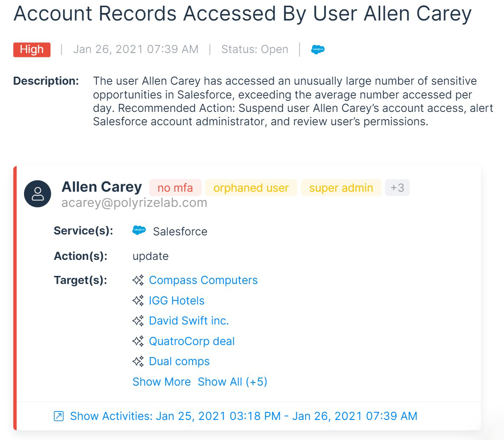
Task: Open the Compass Computers target record
Action: tap(203, 280)
